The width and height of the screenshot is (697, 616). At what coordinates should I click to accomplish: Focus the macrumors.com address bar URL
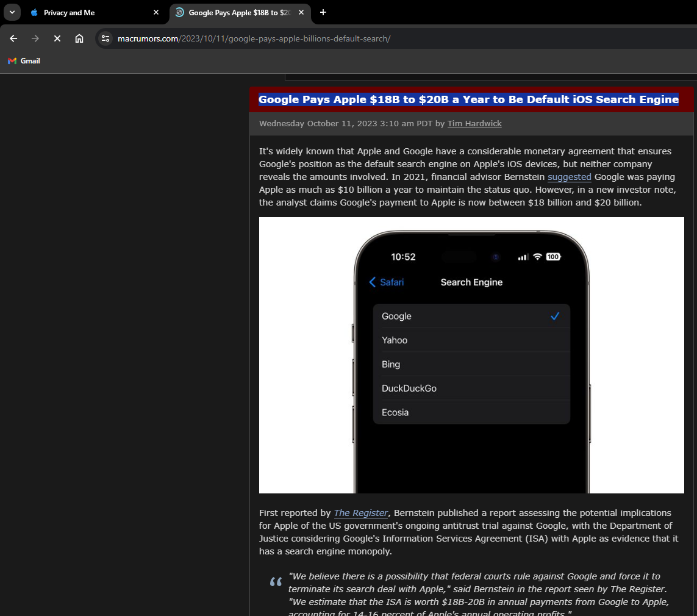coord(254,38)
